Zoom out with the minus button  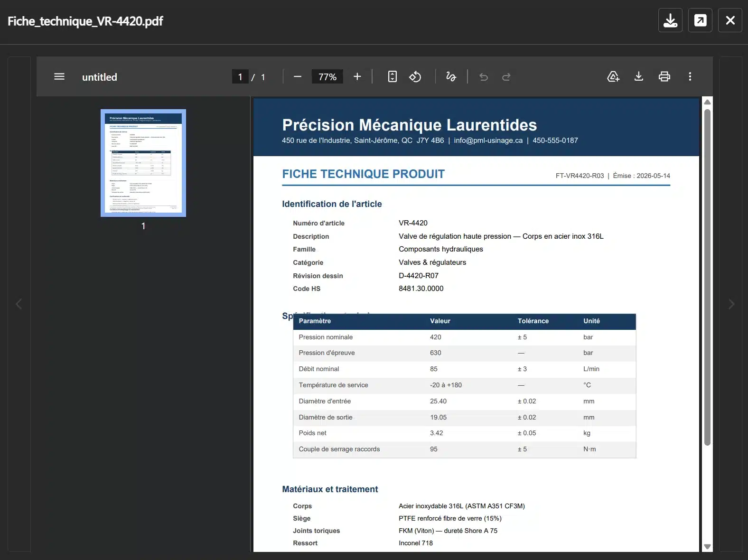tap(298, 76)
